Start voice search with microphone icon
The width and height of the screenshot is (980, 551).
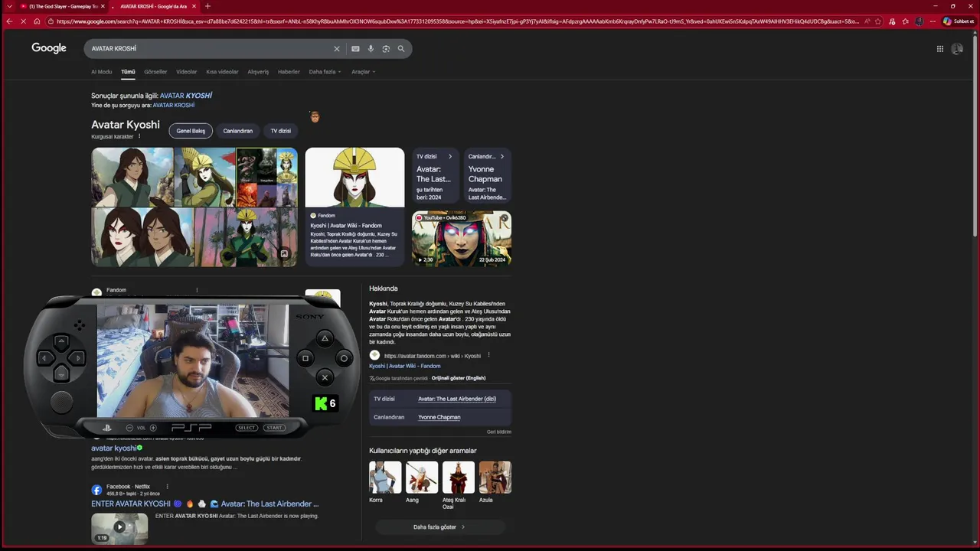(371, 49)
